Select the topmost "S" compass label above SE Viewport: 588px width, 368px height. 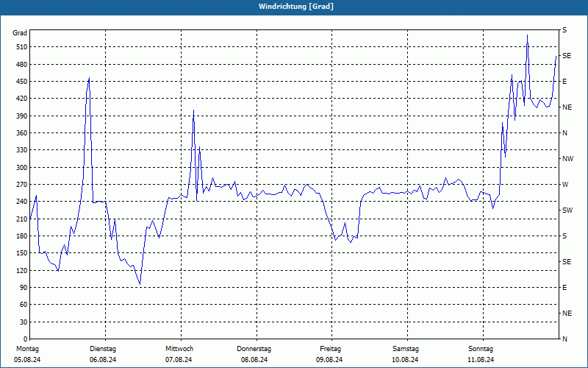[x=564, y=30]
